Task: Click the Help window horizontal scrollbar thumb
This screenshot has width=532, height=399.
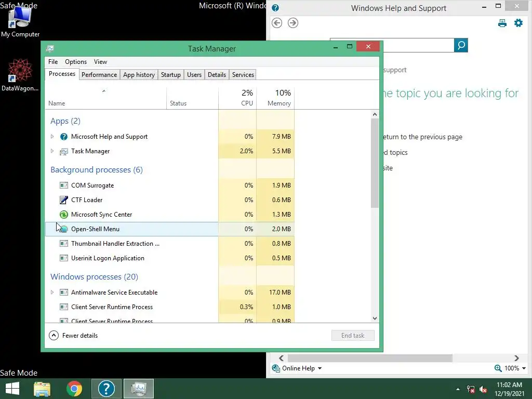Action: [x=370, y=358]
